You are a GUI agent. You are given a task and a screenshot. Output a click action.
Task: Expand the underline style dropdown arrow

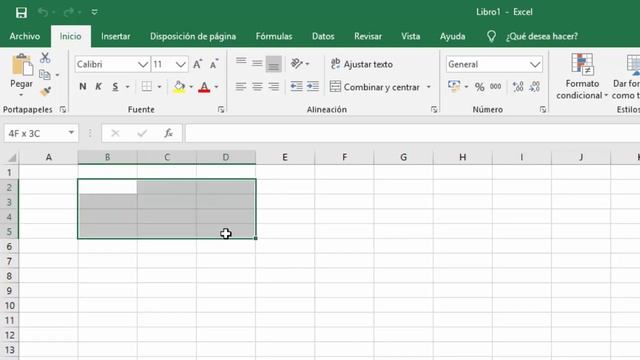127,87
